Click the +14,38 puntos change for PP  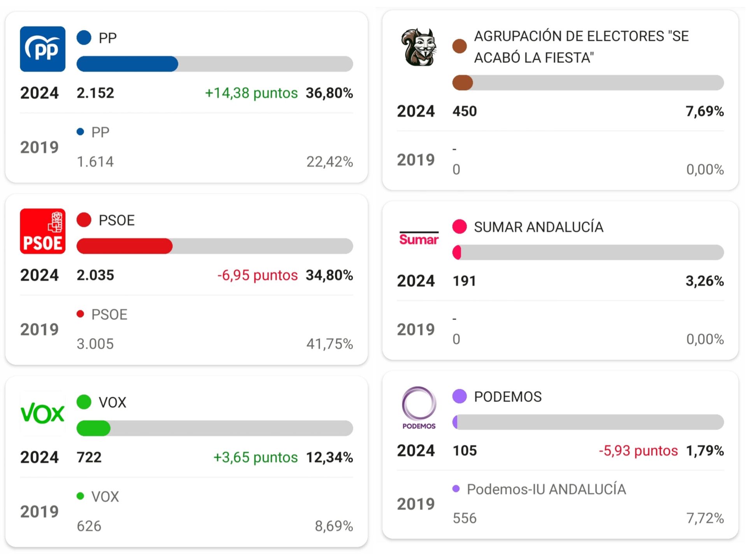[x=251, y=93]
